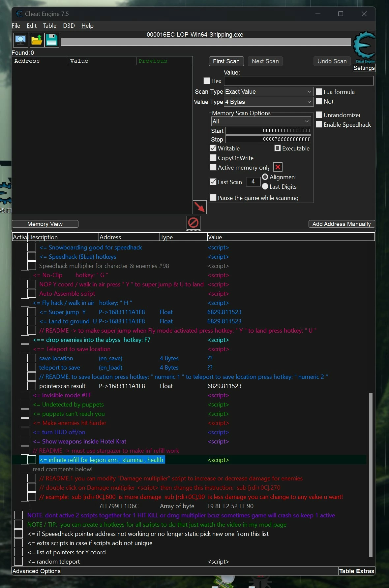Open the D3D menu
The height and width of the screenshot is (588, 389).
click(x=69, y=26)
